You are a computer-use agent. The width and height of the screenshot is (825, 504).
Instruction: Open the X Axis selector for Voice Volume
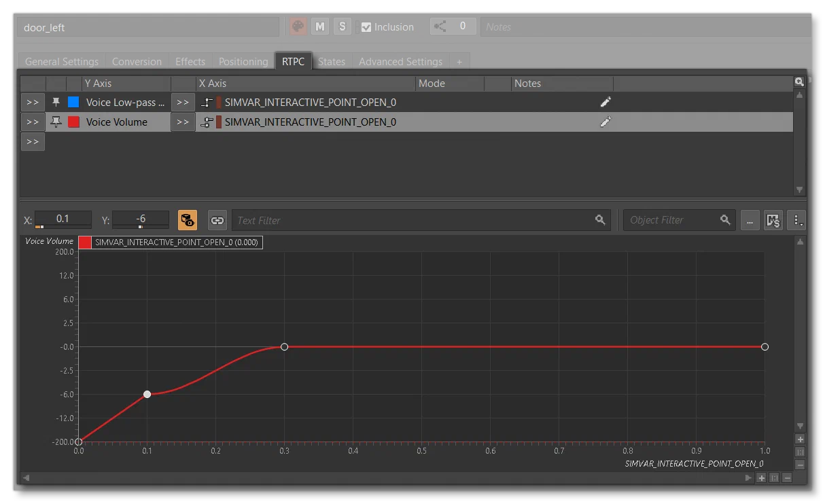(x=182, y=122)
